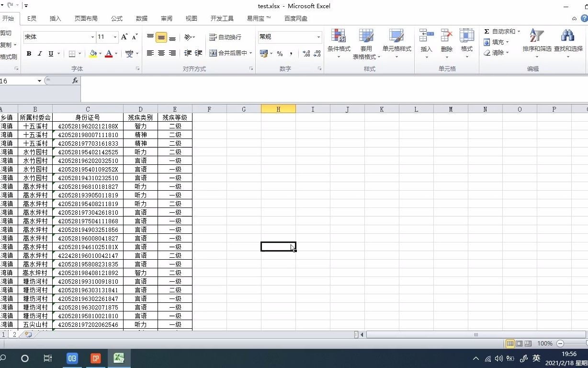This screenshot has width=588, height=368.
Task: Click the 插入 cells button
Action: (426, 44)
